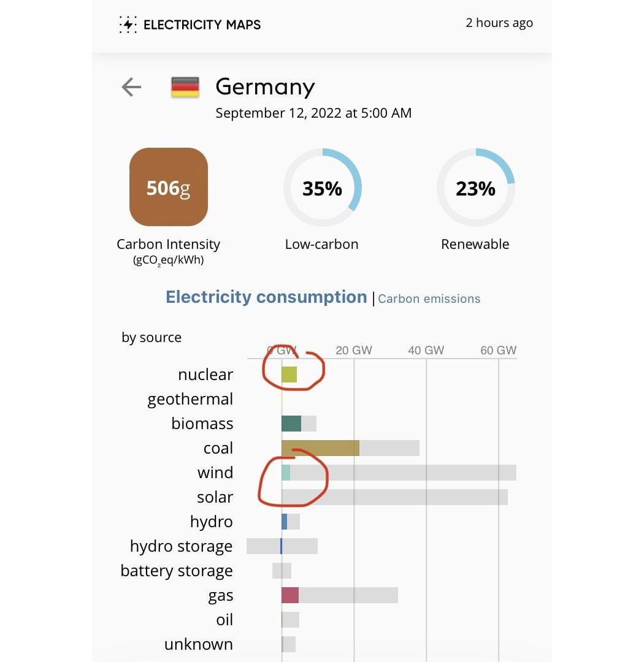The image size is (644, 662).
Task: Click the battery storage row label
Action: [x=177, y=571]
